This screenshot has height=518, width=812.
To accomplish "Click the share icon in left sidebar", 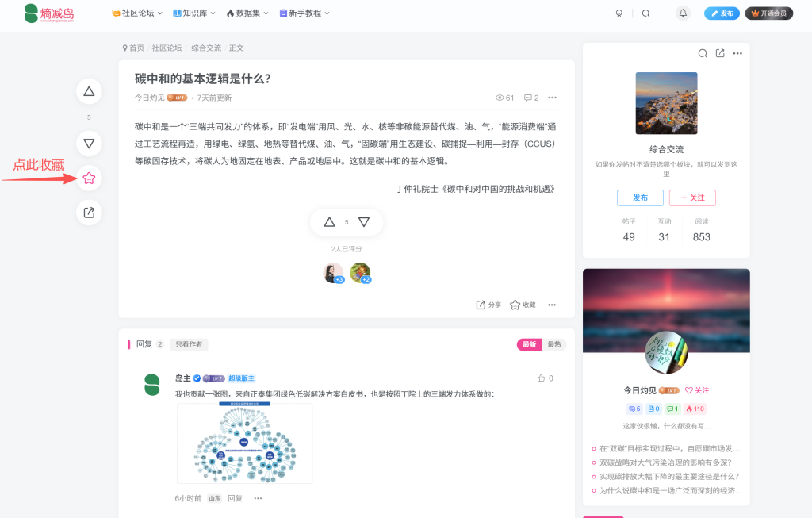I will (x=89, y=213).
